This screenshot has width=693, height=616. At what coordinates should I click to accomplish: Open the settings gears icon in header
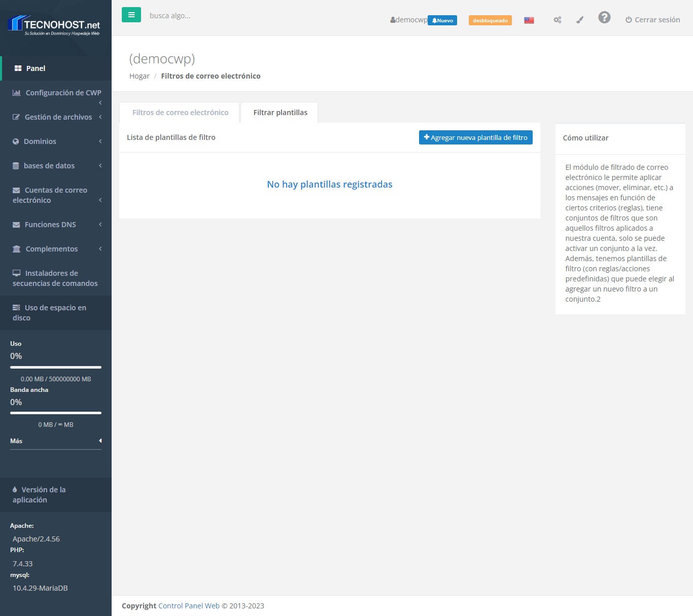point(557,20)
